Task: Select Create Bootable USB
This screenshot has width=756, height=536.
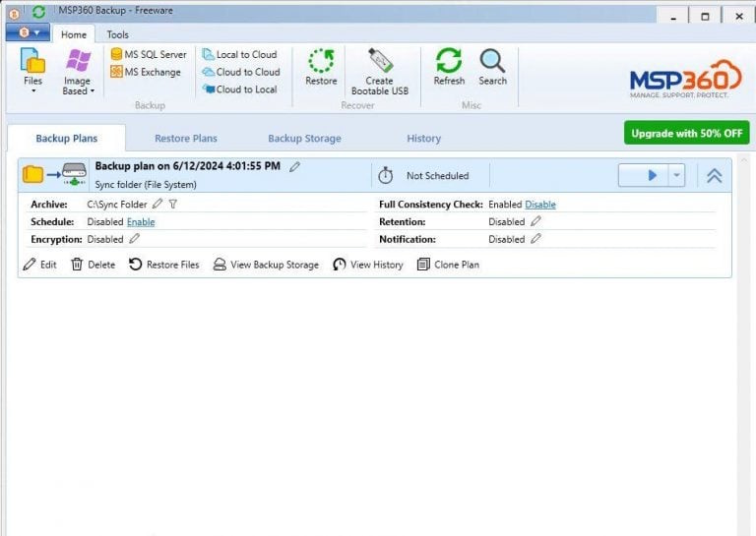Action: 380,71
